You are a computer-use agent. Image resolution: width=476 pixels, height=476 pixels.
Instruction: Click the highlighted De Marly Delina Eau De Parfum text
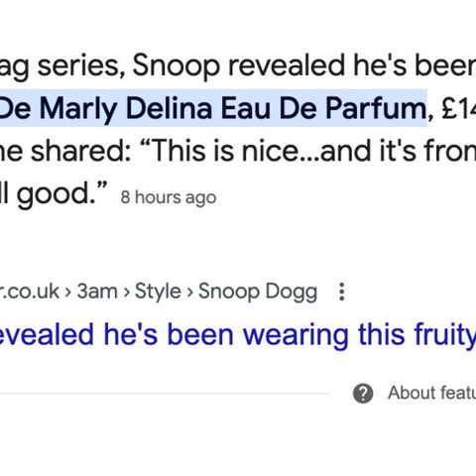click(x=213, y=108)
